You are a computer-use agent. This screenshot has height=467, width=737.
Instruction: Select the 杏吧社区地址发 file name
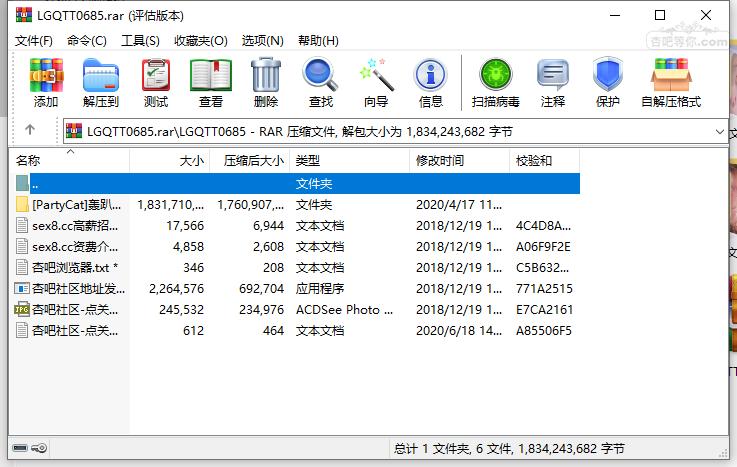pos(78,288)
